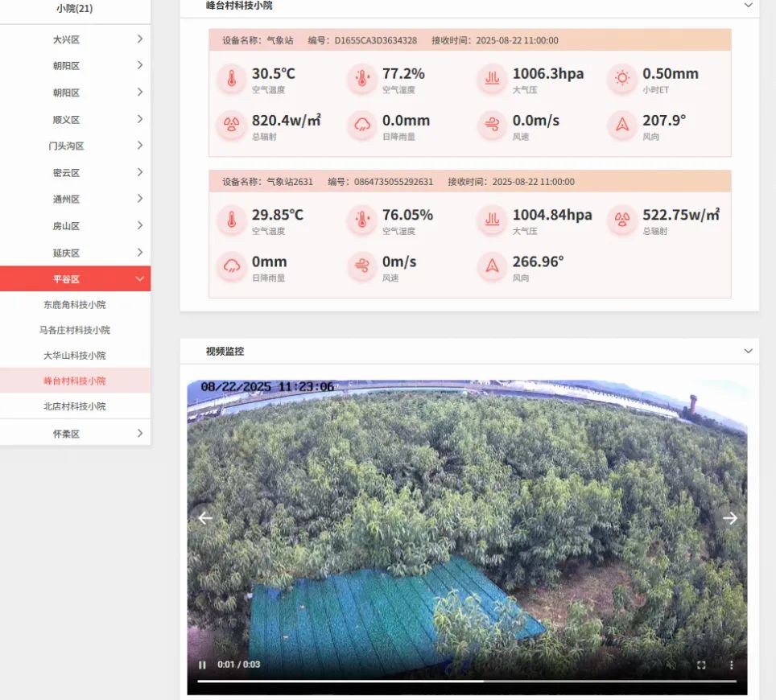Image resolution: width=776 pixels, height=700 pixels.
Task: Pause the surveillance video playback
Action: (x=202, y=665)
